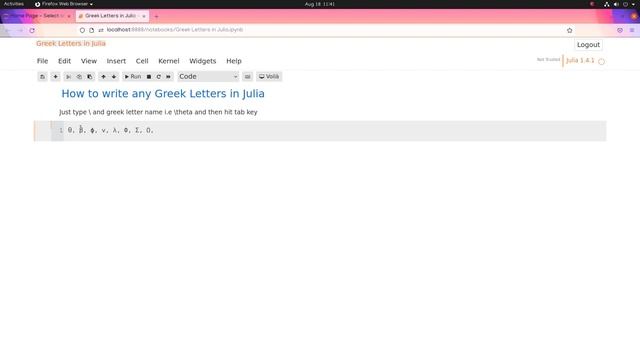This screenshot has height=360, width=640.
Task: Move the selected cell down
Action: 114,77
